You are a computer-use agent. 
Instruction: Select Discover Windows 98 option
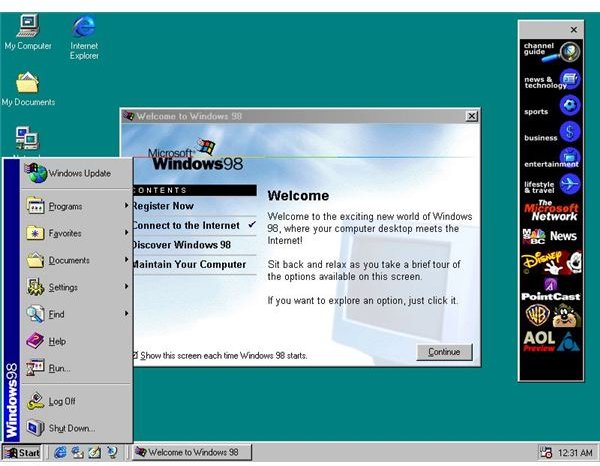(x=181, y=245)
